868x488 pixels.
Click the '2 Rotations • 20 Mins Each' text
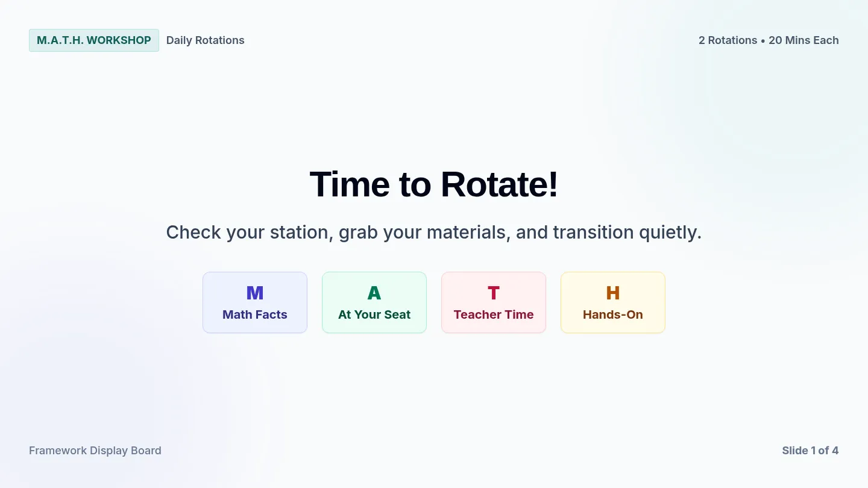(x=769, y=40)
